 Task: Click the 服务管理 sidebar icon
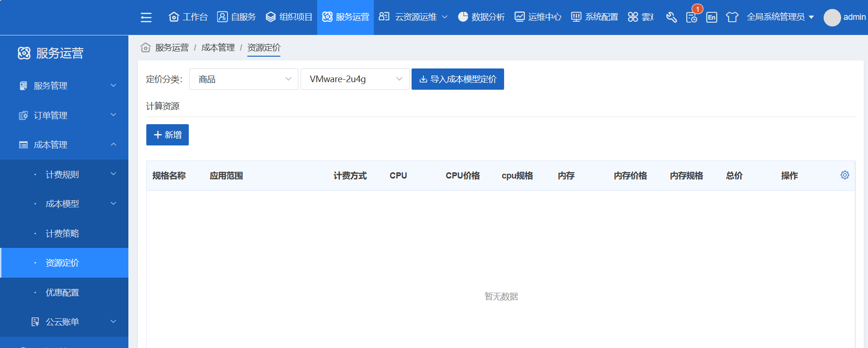pyautogui.click(x=23, y=85)
